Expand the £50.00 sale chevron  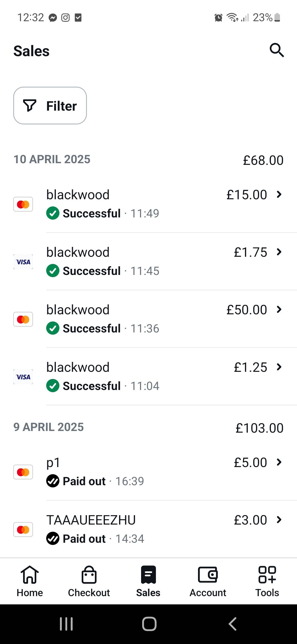click(279, 310)
